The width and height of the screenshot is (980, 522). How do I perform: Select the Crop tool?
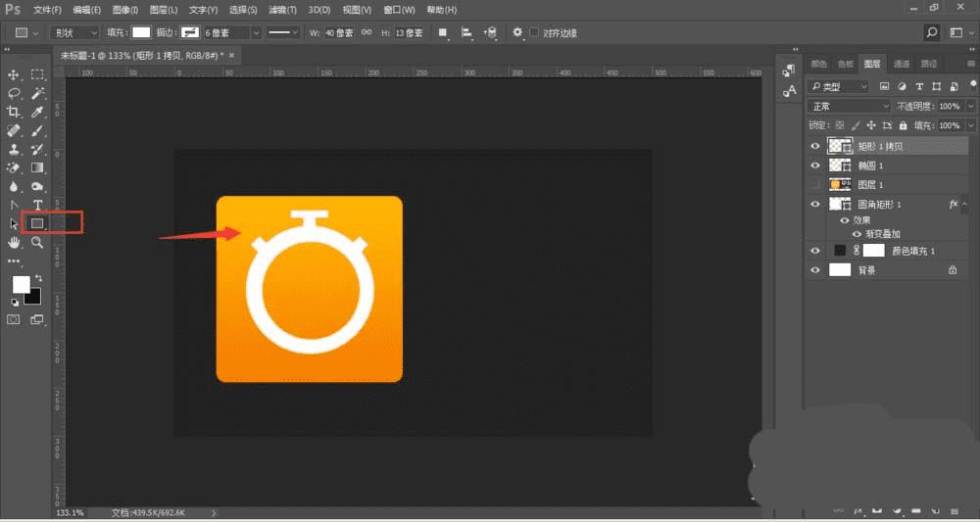(15, 112)
